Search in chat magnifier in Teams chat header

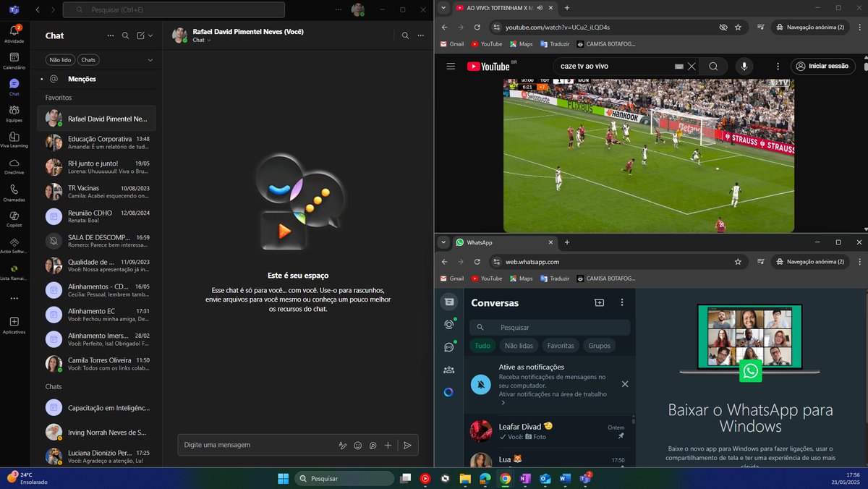pos(405,35)
